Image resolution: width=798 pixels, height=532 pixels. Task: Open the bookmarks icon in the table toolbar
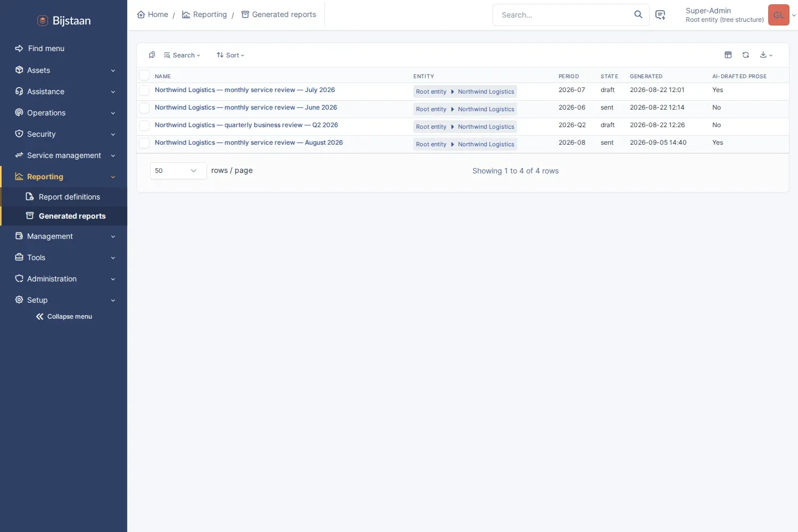152,55
